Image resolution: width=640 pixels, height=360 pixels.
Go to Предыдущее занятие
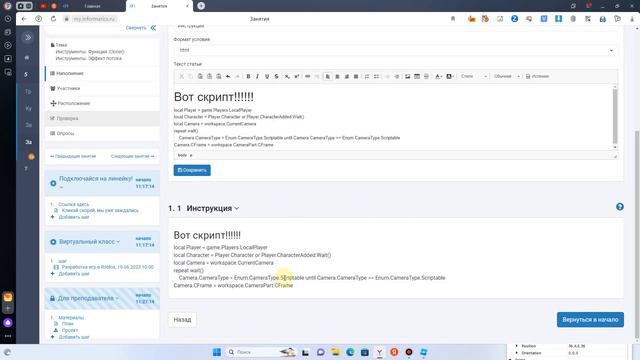click(73, 156)
